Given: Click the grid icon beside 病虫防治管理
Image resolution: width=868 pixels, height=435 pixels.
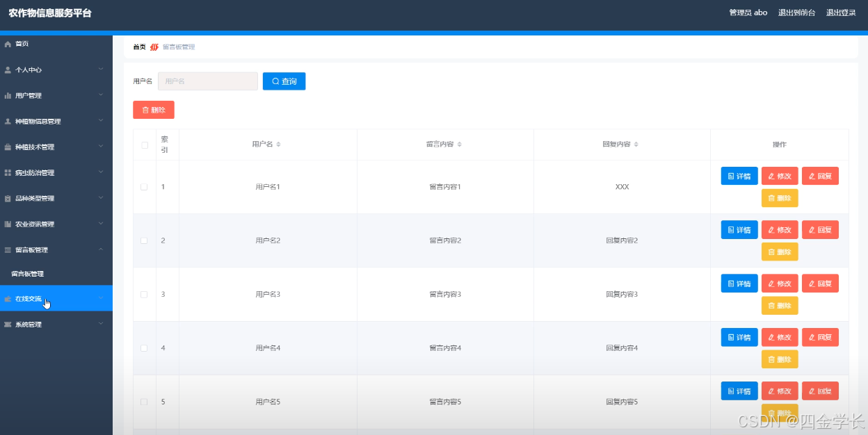Looking at the screenshot, I should [8, 173].
